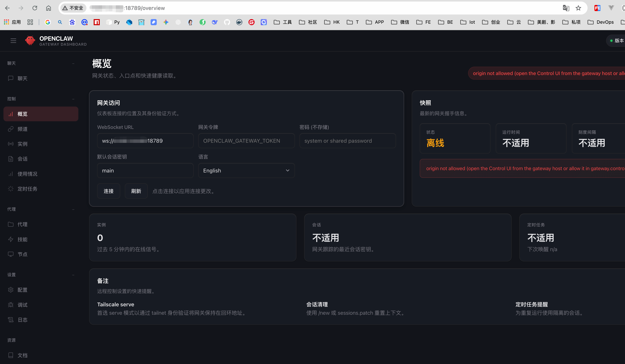The width and height of the screenshot is (625, 364).
Task: Click Google Translate icon in address bar
Action: tap(566, 8)
